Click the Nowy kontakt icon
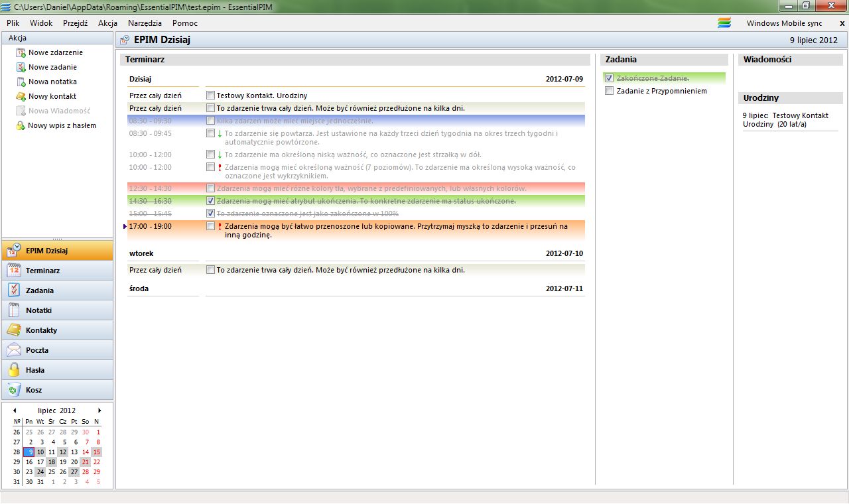 (x=21, y=96)
